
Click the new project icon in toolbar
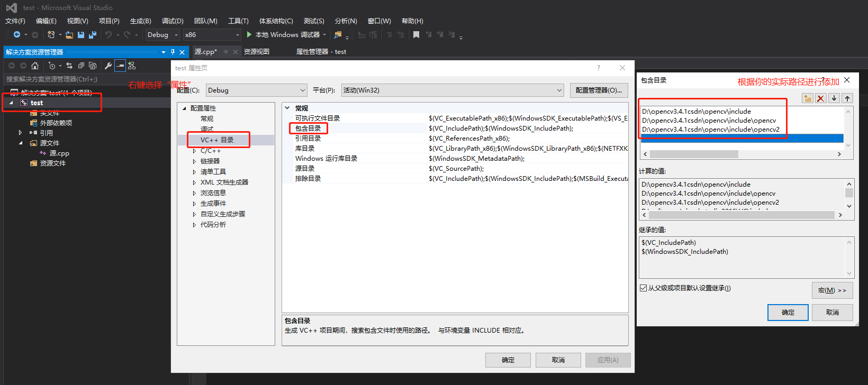point(51,34)
